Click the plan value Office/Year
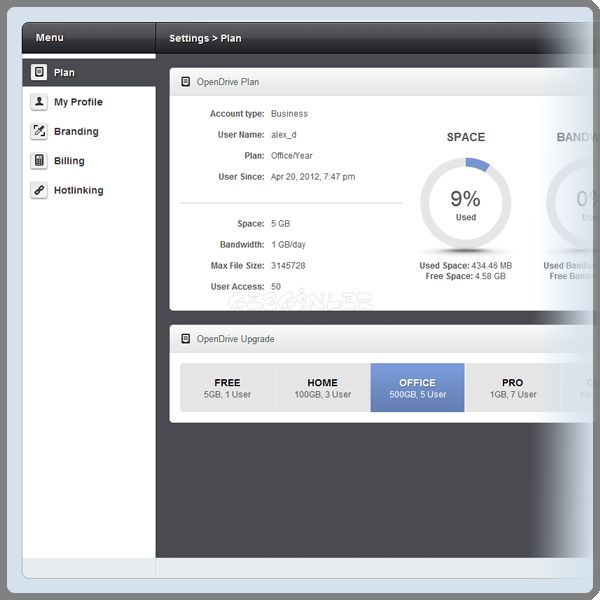 click(x=292, y=156)
